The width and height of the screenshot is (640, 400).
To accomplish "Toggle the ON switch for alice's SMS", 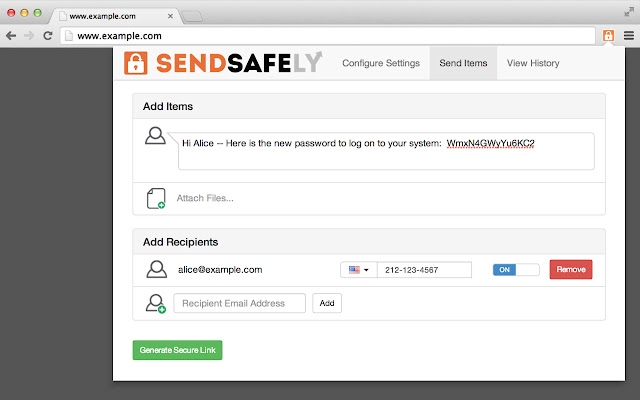I will [x=515, y=270].
